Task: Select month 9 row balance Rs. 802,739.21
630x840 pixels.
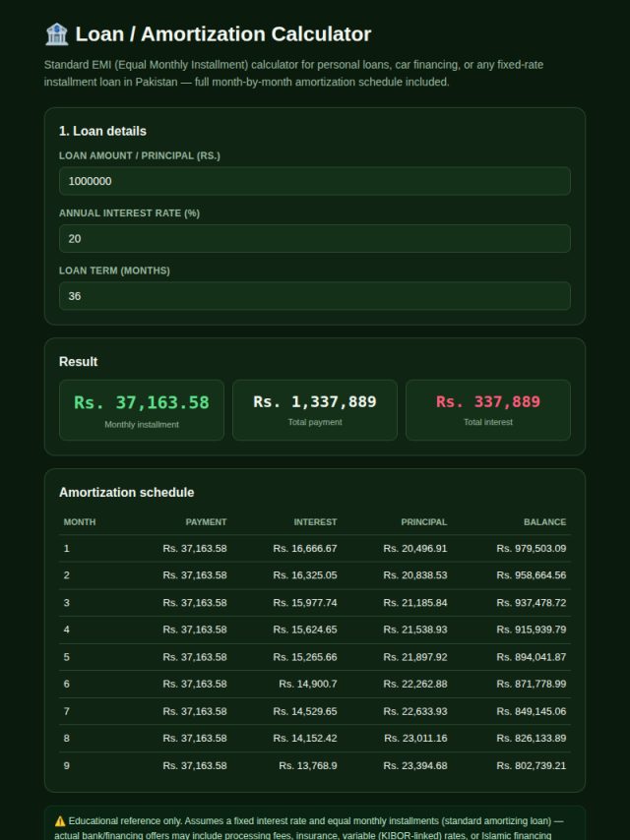Action: click(531, 765)
